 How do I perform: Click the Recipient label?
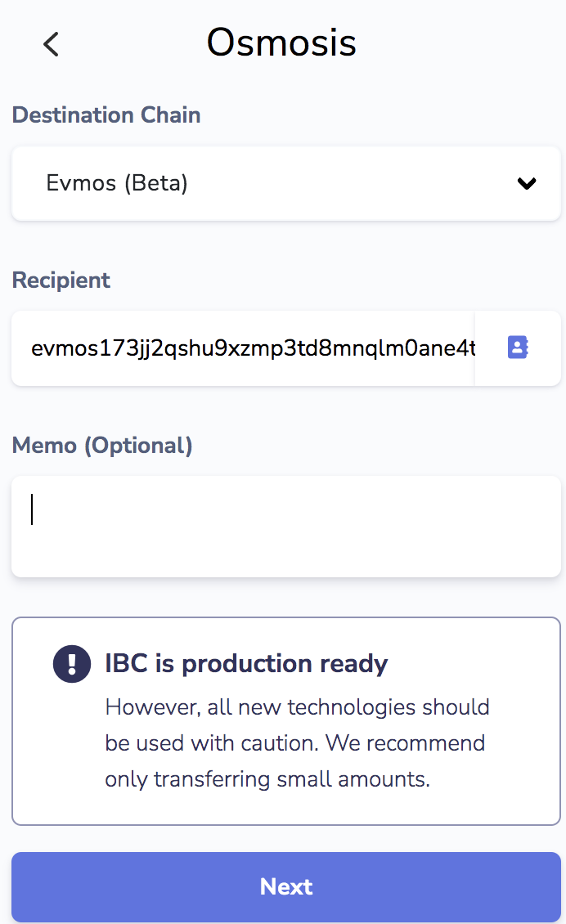tap(61, 280)
